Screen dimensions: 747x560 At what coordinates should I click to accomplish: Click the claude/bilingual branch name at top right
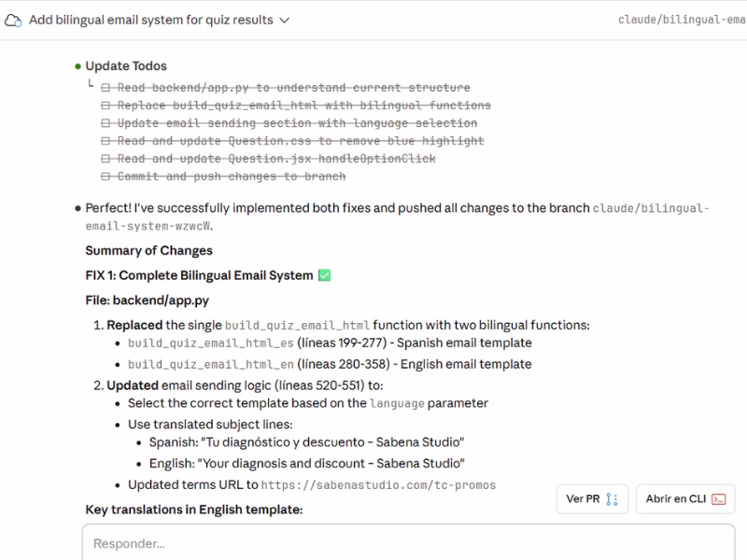(x=682, y=20)
